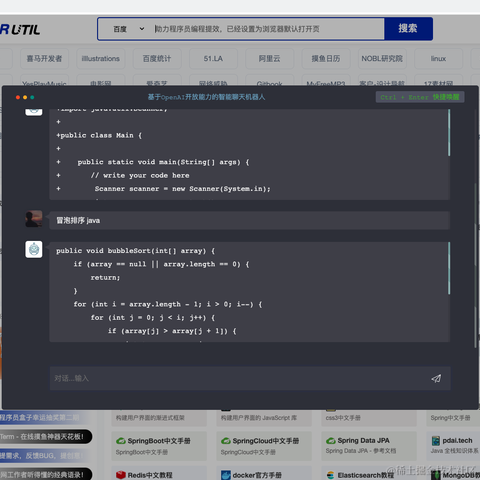Screen dimensions: 480x480
Task: Open the 51.LA shortcut
Action: coord(213,59)
